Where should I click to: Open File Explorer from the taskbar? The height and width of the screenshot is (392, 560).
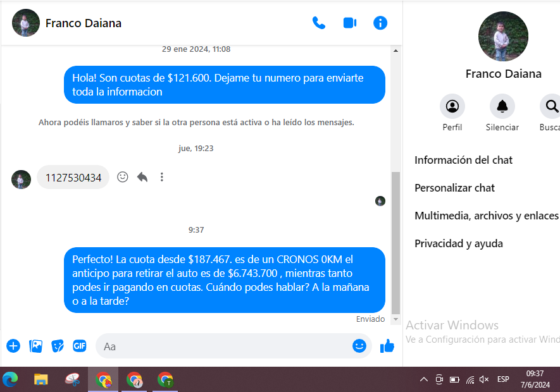click(x=41, y=379)
